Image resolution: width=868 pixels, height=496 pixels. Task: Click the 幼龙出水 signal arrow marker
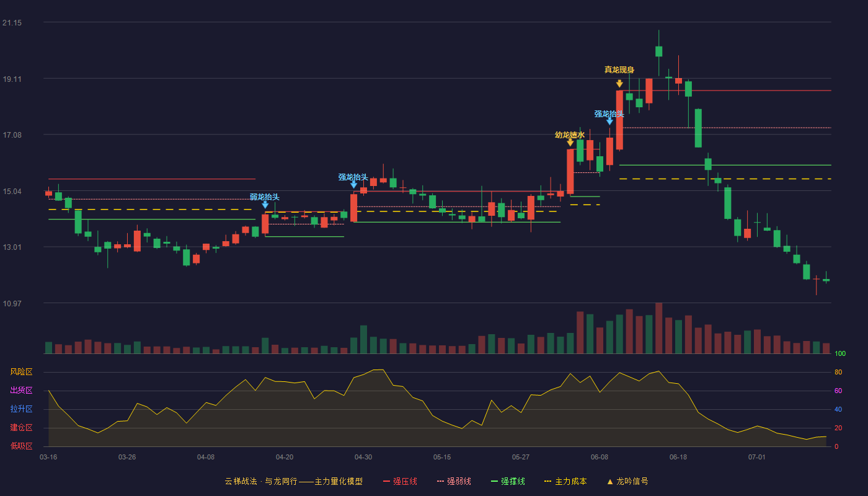point(570,143)
